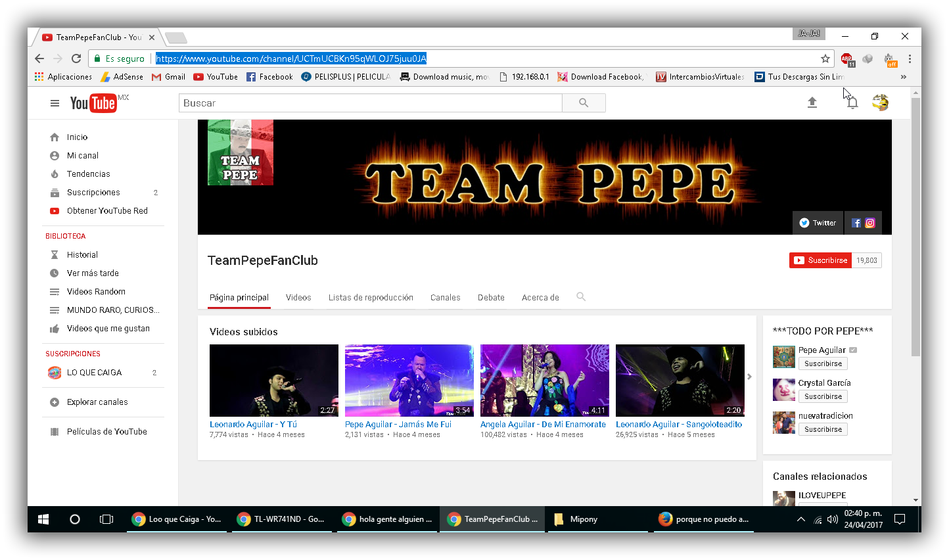Open the Gmail bookmark
Screen dimensions: 949x560
[x=168, y=77]
